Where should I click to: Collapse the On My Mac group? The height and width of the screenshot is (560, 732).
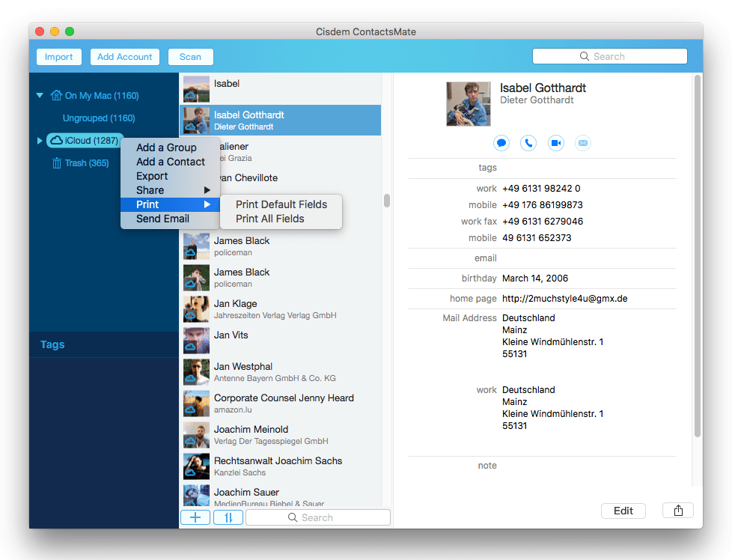[40, 95]
